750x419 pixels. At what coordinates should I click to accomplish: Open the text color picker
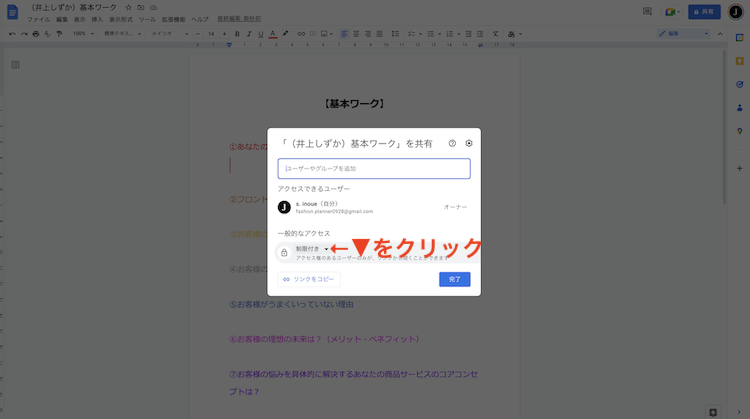pyautogui.click(x=274, y=33)
